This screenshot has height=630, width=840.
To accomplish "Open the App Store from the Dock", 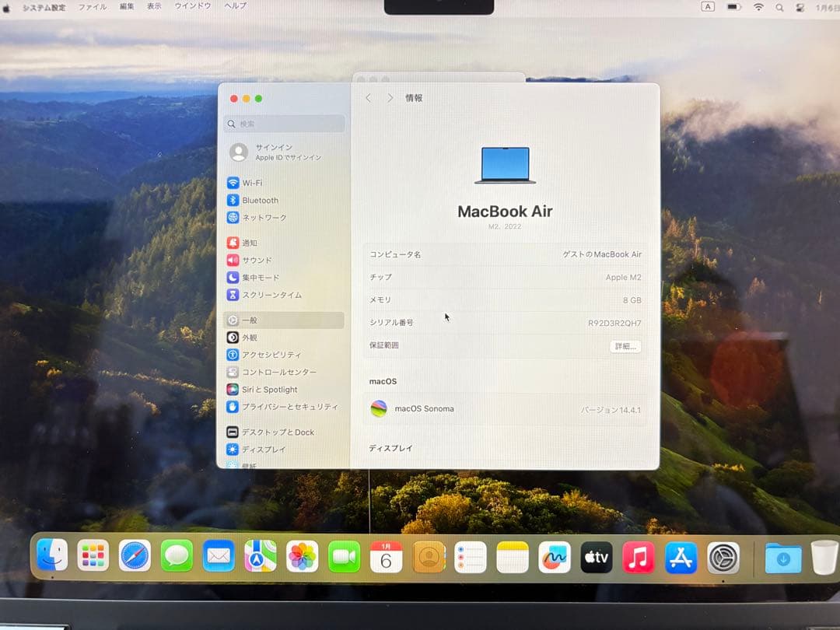I will coord(681,557).
